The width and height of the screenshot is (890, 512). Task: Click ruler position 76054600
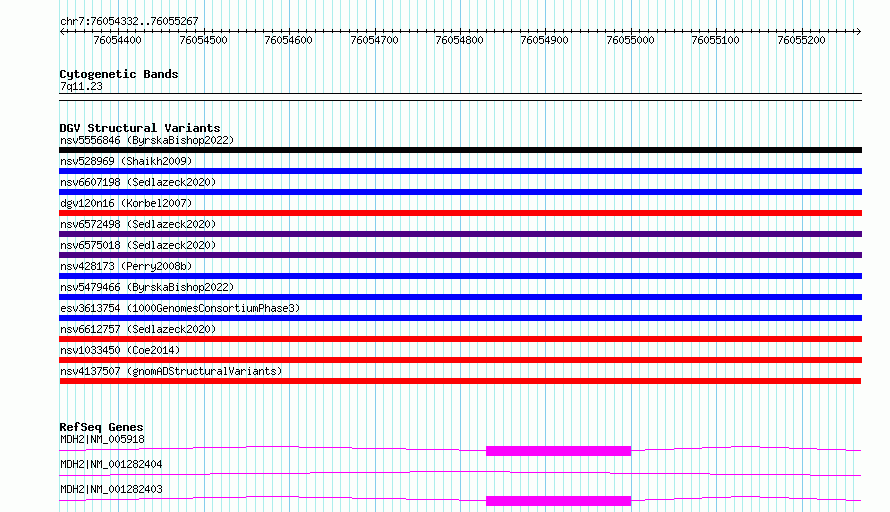pyautogui.click(x=288, y=40)
